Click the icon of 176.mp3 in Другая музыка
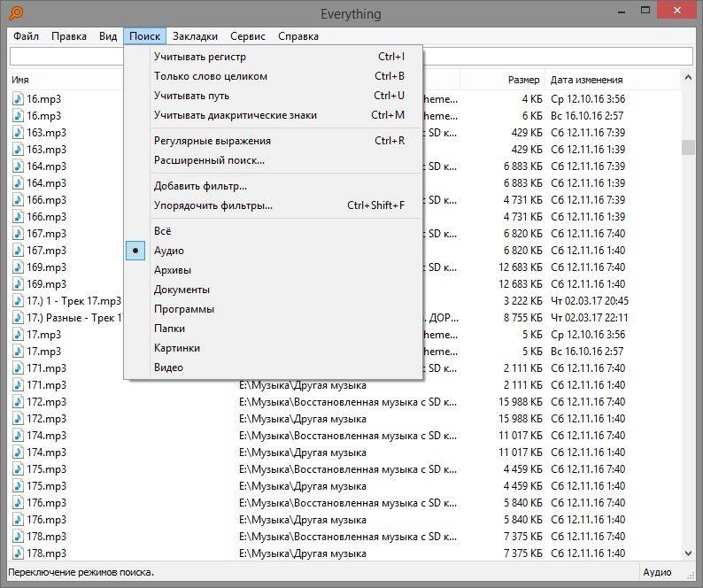This screenshot has width=703, height=588. click(18, 520)
